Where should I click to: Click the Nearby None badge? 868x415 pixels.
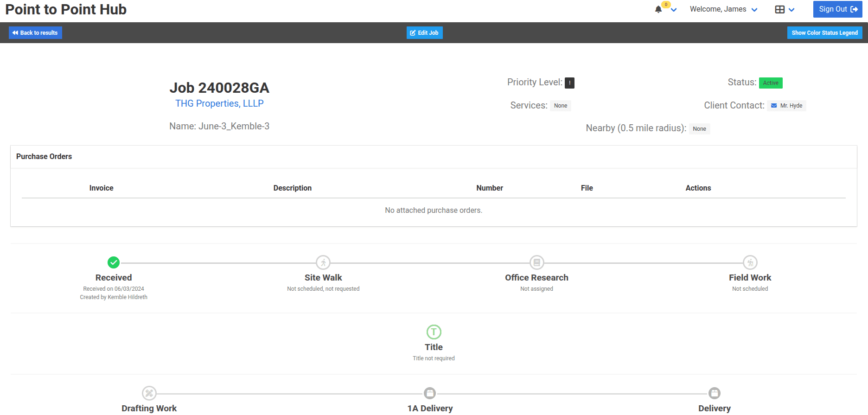tap(699, 129)
